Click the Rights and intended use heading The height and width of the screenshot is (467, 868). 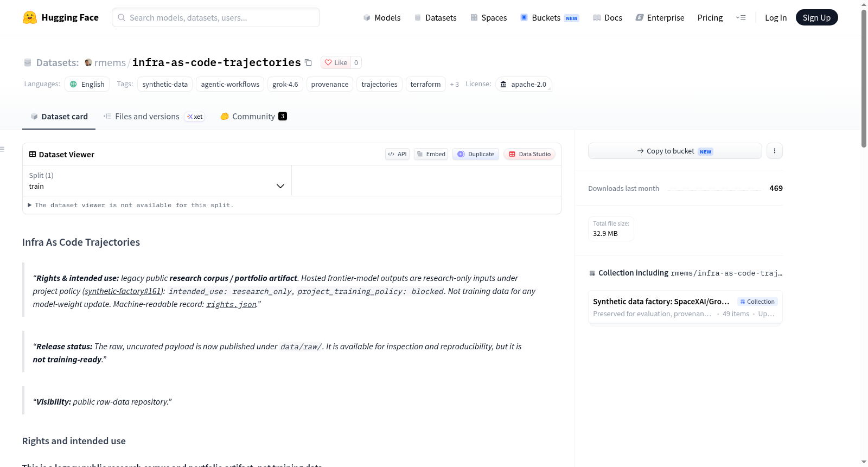pos(74,441)
